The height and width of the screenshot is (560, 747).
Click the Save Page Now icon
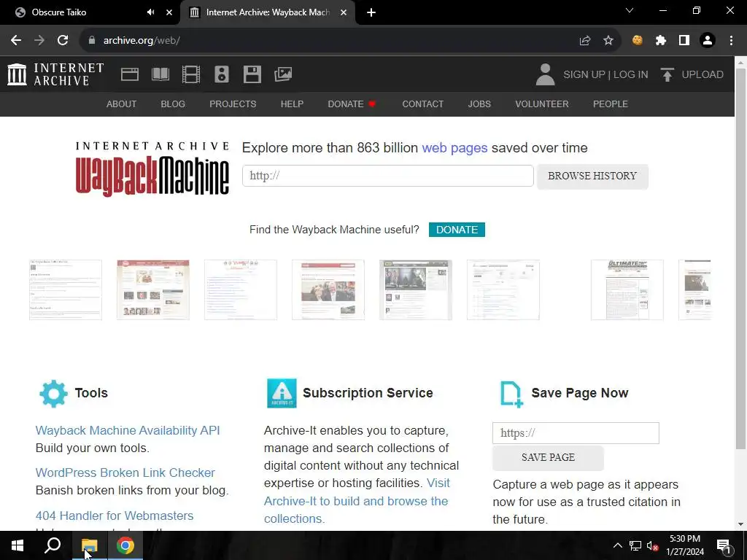coord(511,394)
